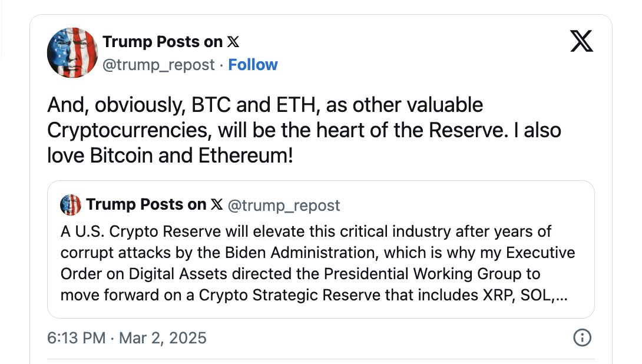Viewport: 642px width, 364px height.
Task: Open the @trump_repost handle link
Action: coord(158,65)
